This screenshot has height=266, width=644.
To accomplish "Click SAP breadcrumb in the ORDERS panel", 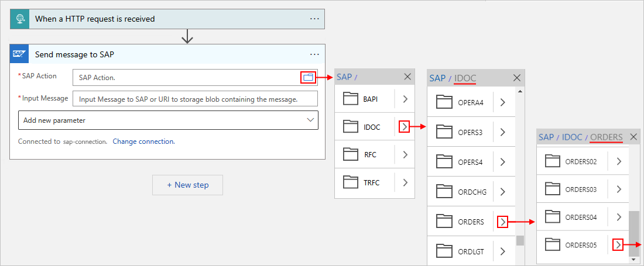I will click(546, 137).
